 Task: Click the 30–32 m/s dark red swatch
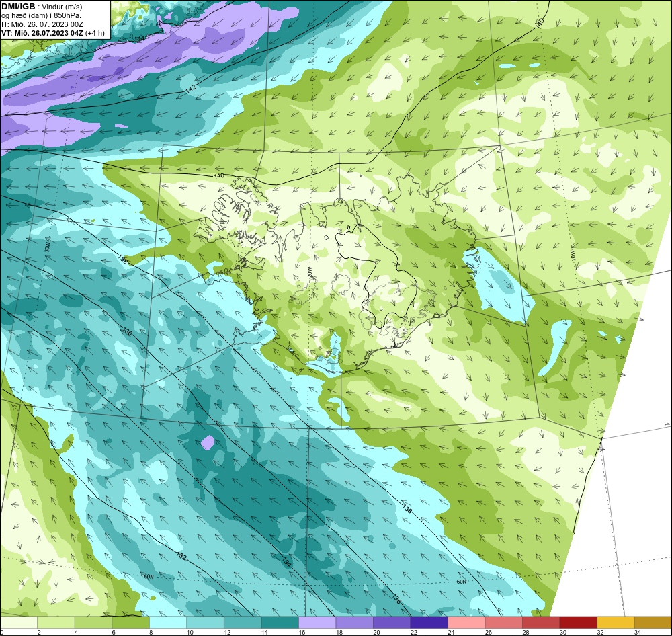(578, 623)
